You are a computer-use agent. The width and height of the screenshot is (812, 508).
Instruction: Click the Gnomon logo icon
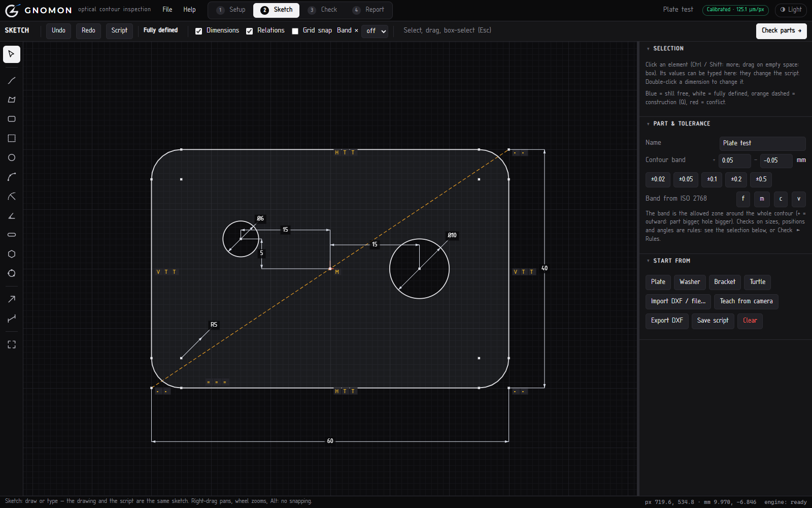coord(12,10)
